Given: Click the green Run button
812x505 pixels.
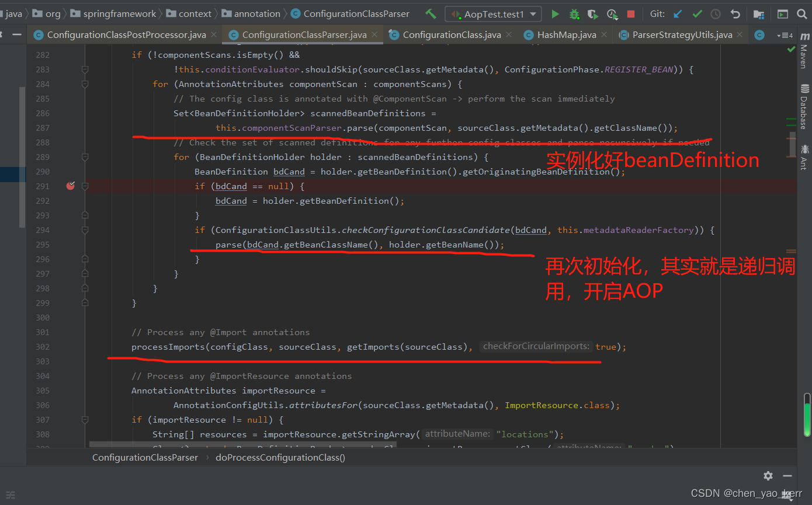Looking at the screenshot, I should [x=556, y=14].
